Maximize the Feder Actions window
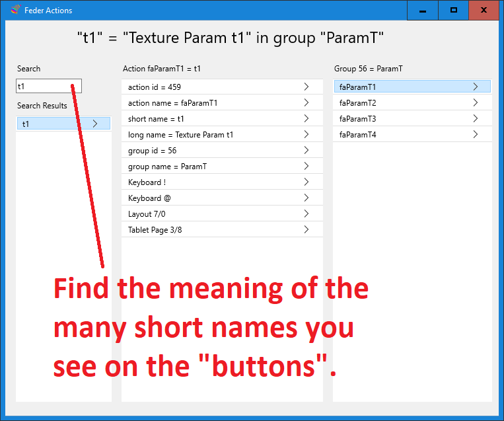 click(x=454, y=11)
